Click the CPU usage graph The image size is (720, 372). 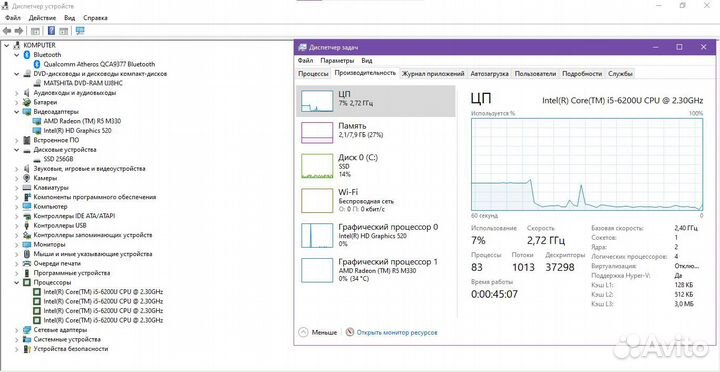coord(587,164)
